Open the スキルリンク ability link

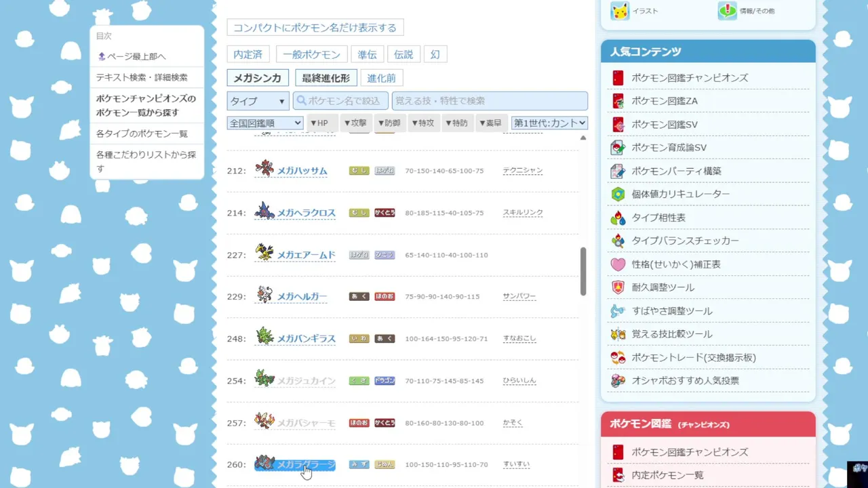pos(523,213)
